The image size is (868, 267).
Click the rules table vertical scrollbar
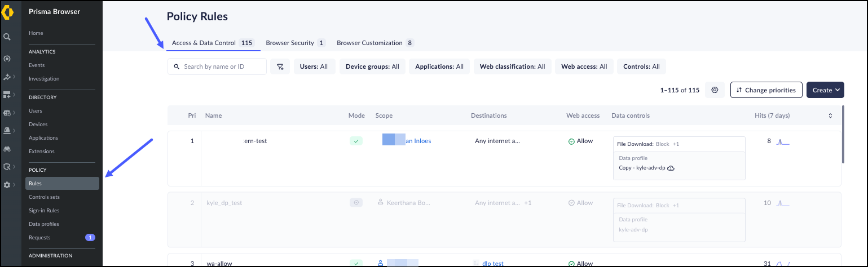843,133
